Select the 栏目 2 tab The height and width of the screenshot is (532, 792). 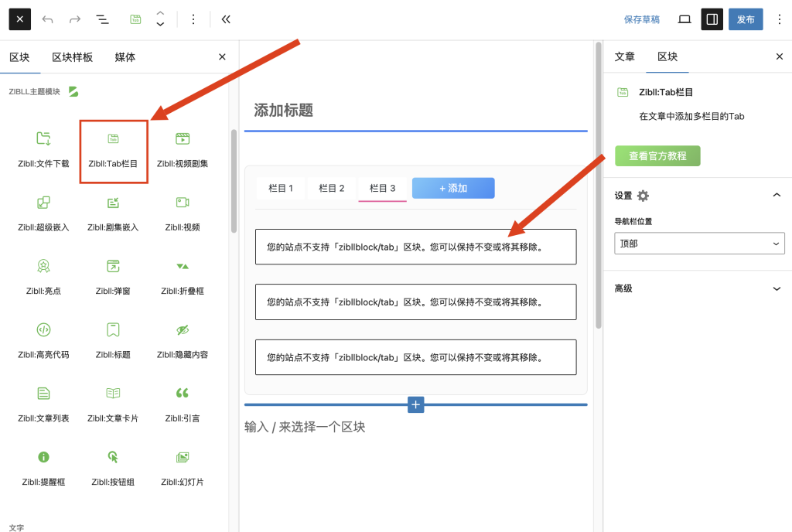[331, 188]
